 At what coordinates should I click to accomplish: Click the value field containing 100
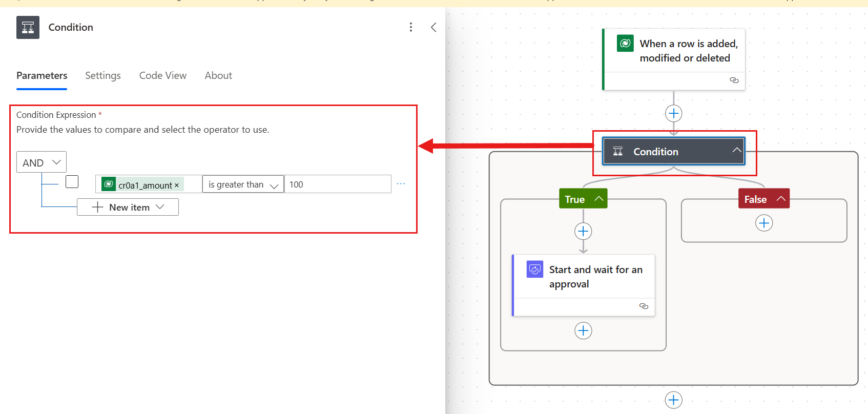pyautogui.click(x=337, y=184)
